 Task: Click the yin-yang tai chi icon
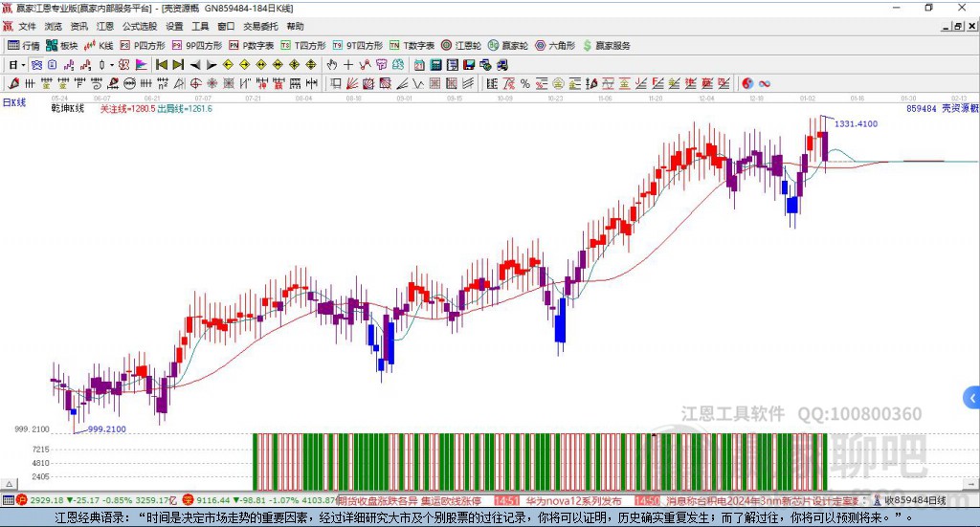click(x=747, y=83)
